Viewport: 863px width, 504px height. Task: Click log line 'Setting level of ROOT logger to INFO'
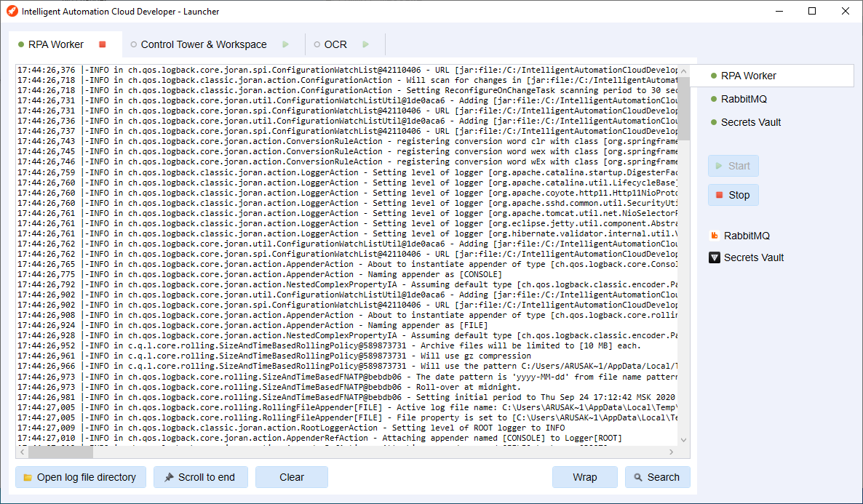click(290, 428)
